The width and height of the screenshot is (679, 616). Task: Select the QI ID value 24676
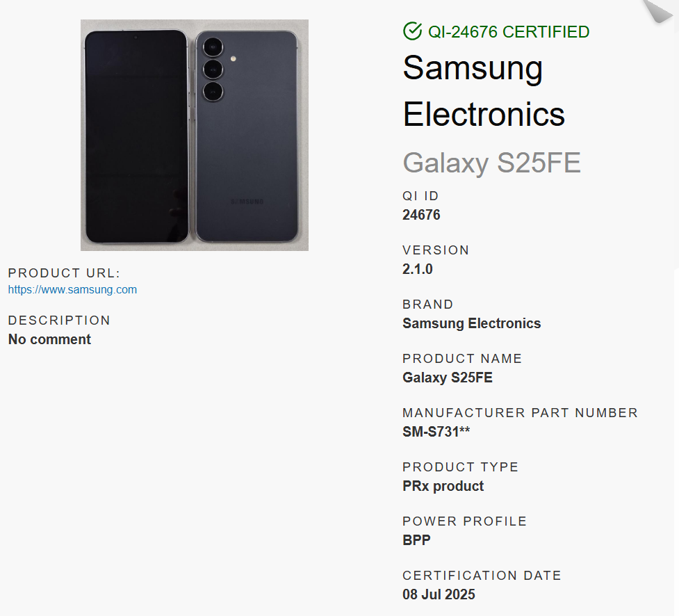pos(421,215)
